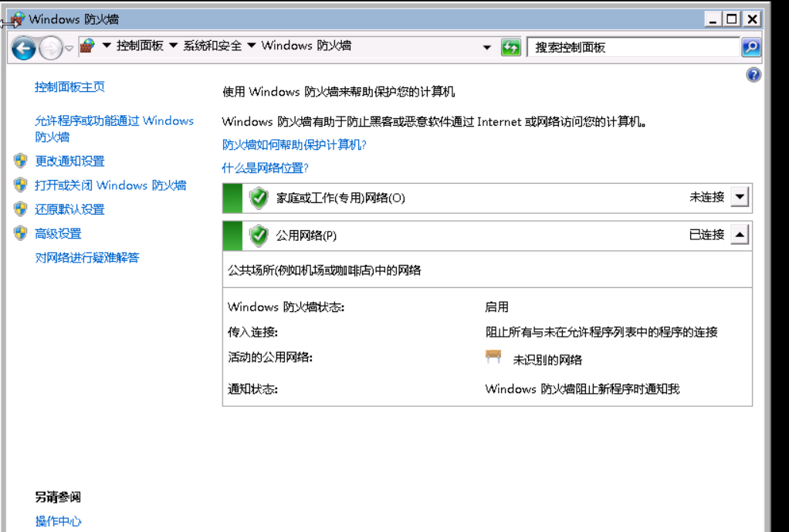Viewport: 789px width, 532px height.
Task: Click shield icon beside 打开或关闭 Windows 防火墙
Action: (20, 185)
